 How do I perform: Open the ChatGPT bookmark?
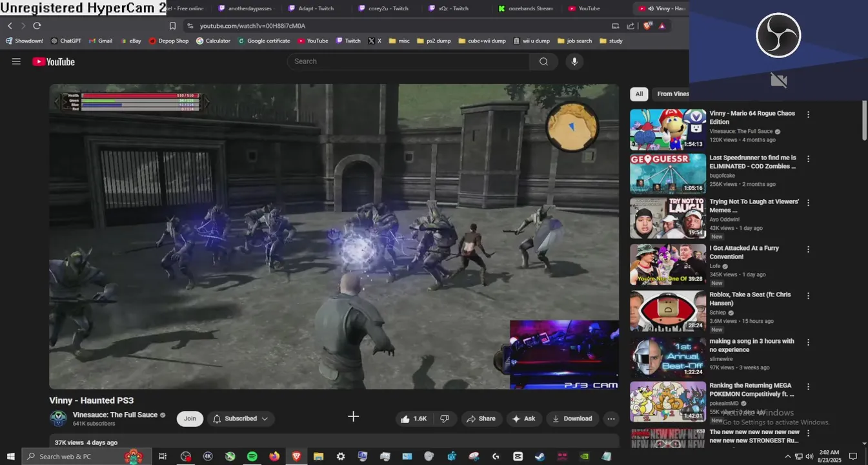[x=66, y=41]
